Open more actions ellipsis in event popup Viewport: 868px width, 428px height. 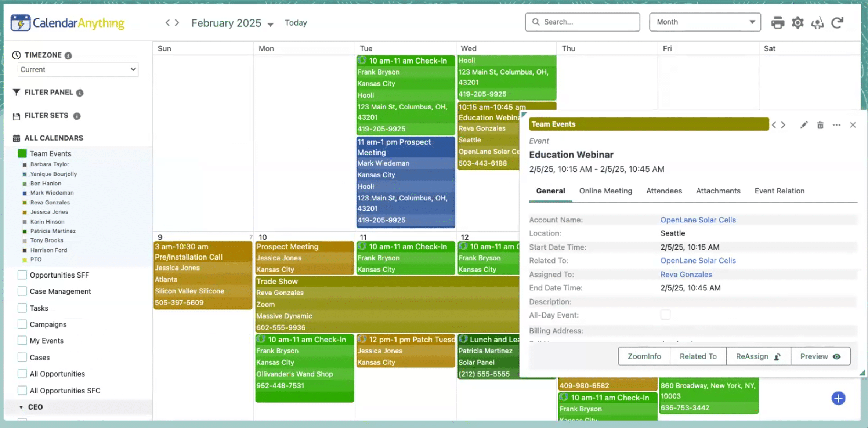pos(836,125)
